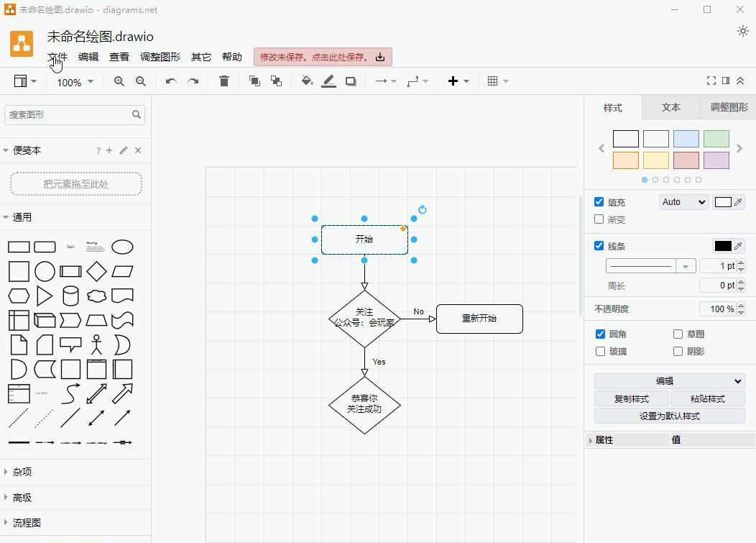Open the 编辑 menu in menu bar

point(88,57)
